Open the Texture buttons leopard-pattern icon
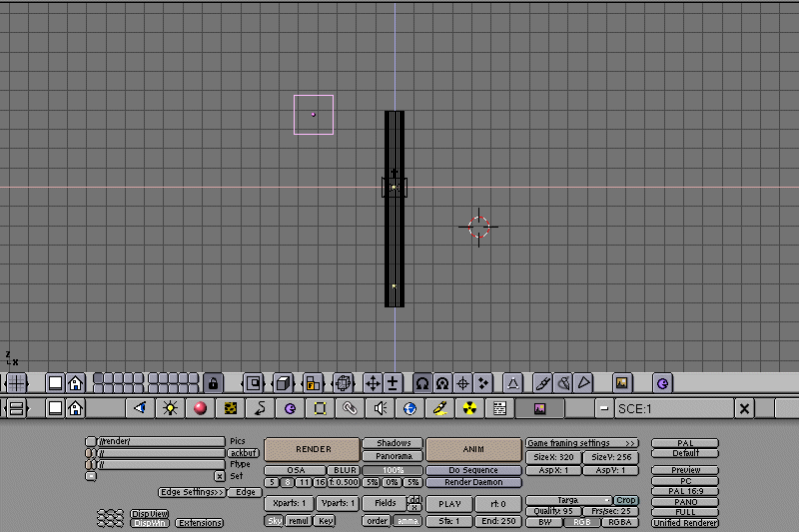This screenshot has width=799, height=532. tap(230, 408)
